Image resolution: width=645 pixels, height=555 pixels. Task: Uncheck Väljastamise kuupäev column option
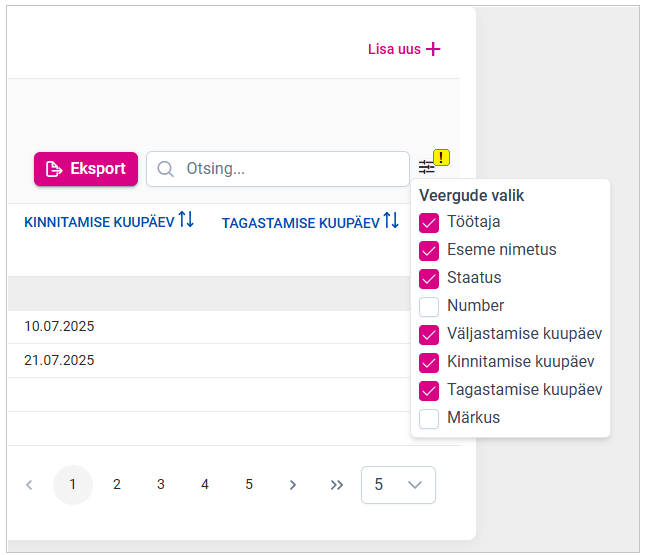tap(429, 334)
